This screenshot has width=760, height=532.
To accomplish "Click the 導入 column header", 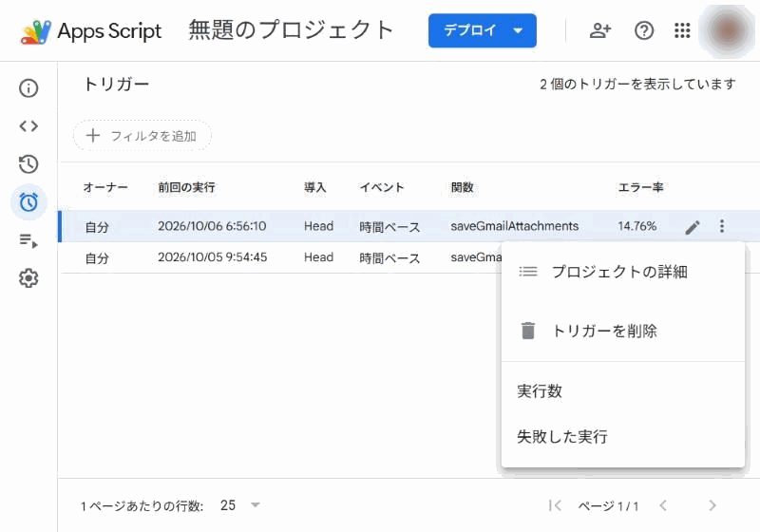I will point(315,187).
